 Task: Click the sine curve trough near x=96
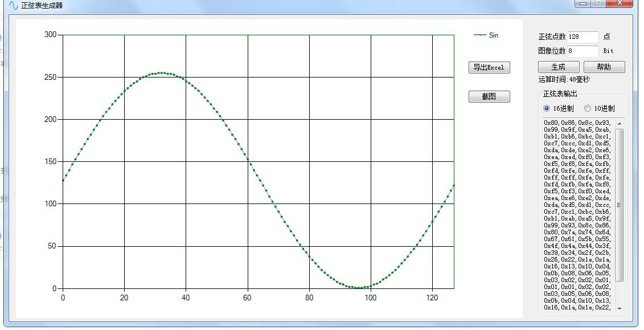point(359,288)
